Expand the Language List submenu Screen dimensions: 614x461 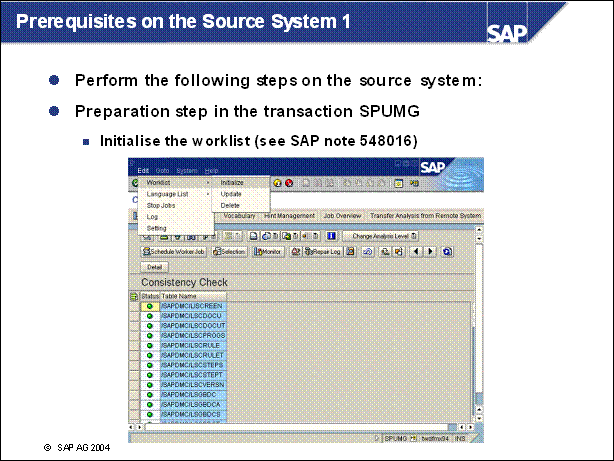168,194
